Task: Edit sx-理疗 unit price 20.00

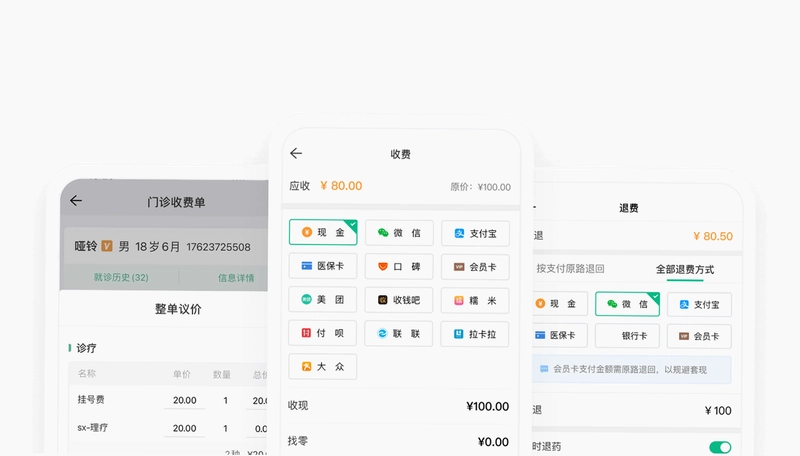Action: tap(185, 428)
